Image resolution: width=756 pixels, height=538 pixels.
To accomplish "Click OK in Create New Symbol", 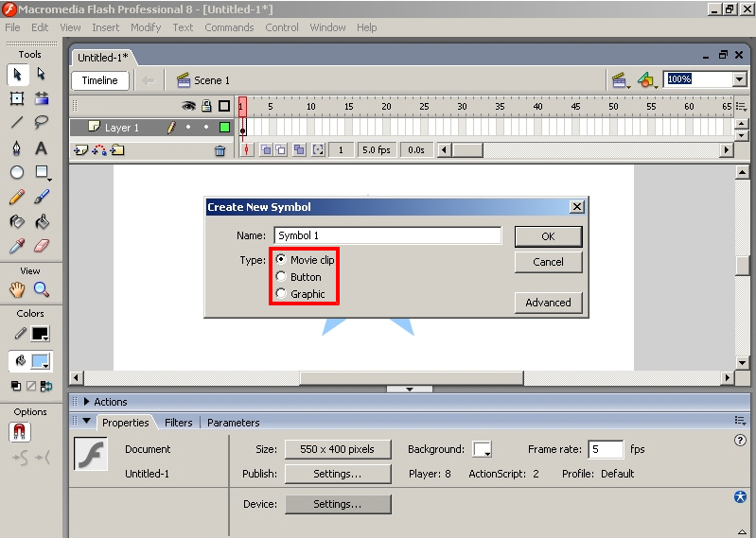I will tap(548, 236).
